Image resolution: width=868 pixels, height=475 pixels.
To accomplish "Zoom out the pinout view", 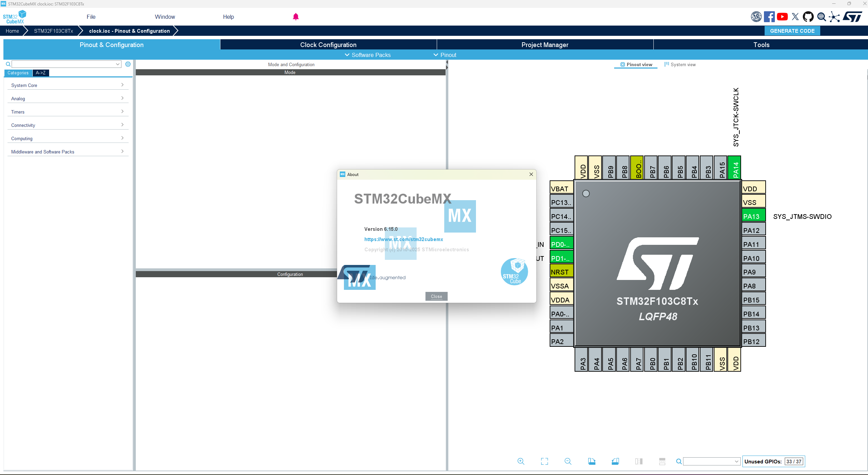I will 568,461.
